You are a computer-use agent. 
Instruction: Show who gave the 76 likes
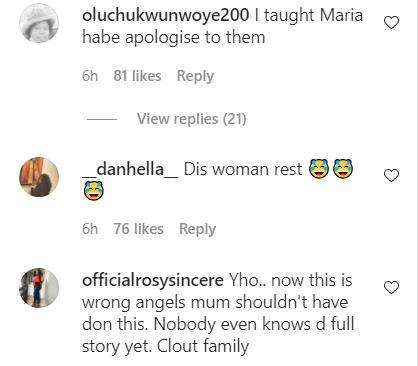(138, 229)
